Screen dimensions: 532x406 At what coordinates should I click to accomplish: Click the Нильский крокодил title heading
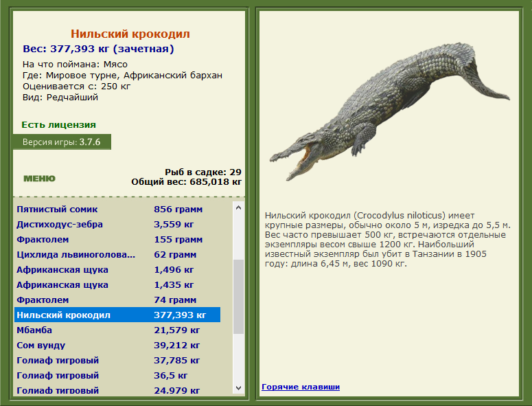pyautogui.click(x=130, y=34)
